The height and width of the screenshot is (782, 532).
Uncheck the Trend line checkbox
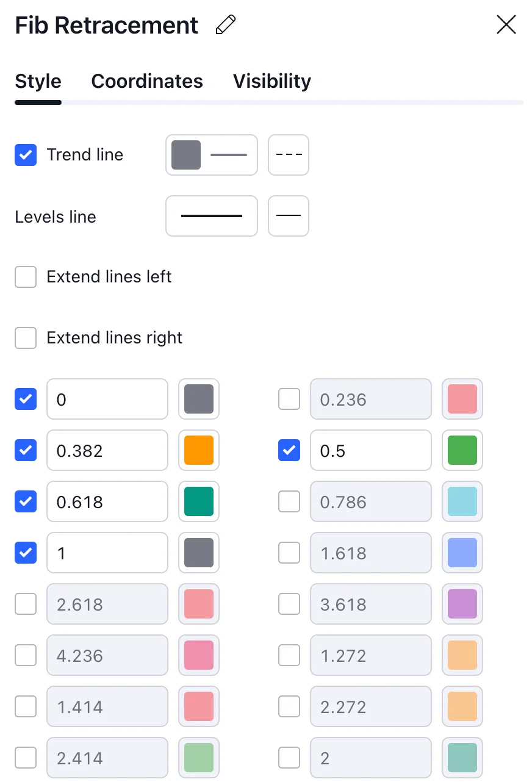pyautogui.click(x=26, y=155)
